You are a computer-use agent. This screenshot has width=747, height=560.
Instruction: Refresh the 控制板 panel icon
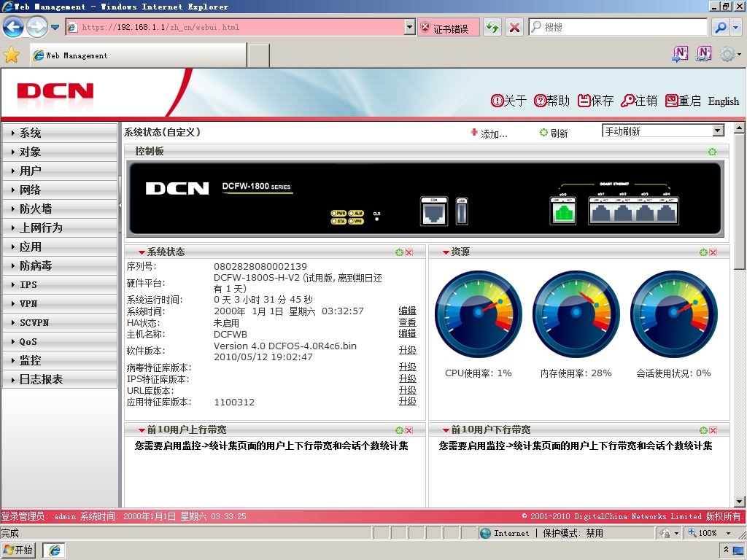click(712, 152)
